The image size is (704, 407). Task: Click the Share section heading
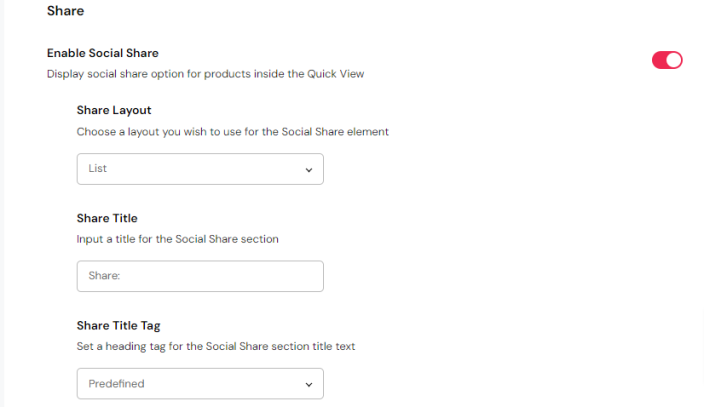click(x=65, y=12)
